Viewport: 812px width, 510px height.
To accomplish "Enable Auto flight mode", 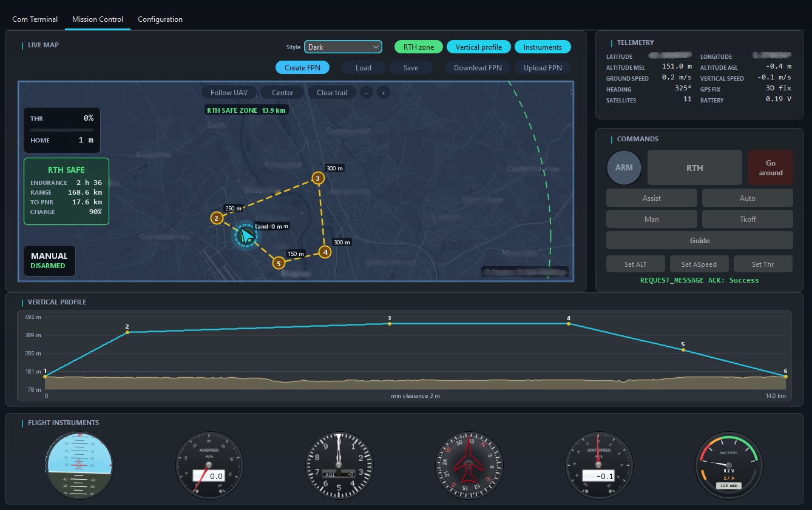I will 748,198.
